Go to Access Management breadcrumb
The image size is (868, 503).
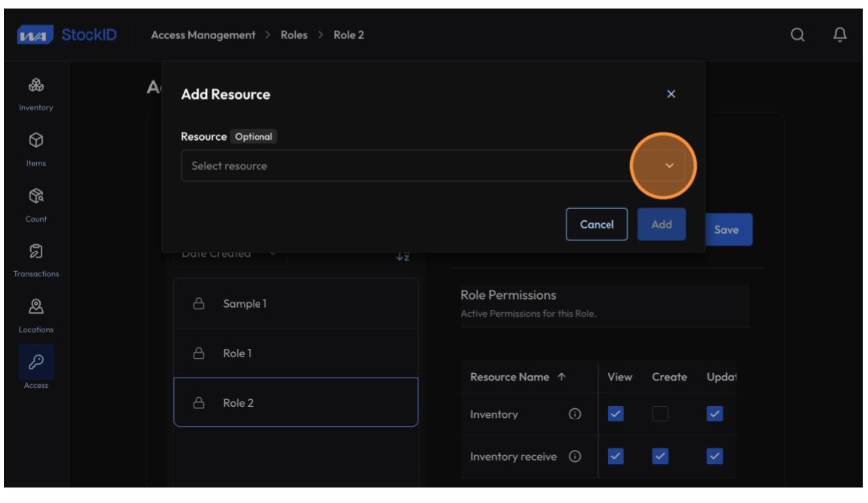pyautogui.click(x=203, y=35)
